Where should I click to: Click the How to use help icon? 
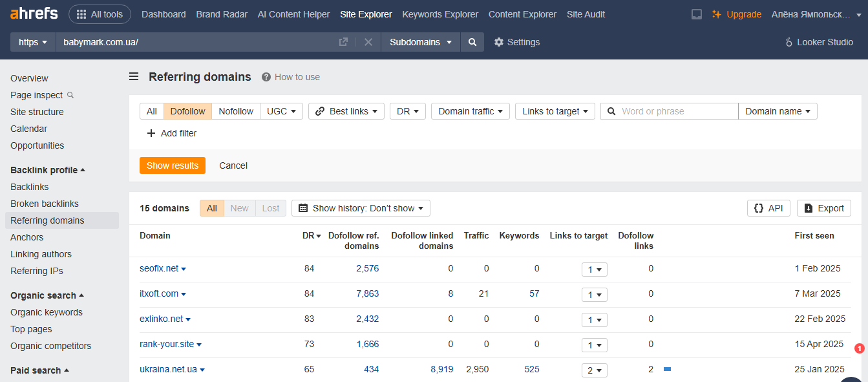coord(266,77)
